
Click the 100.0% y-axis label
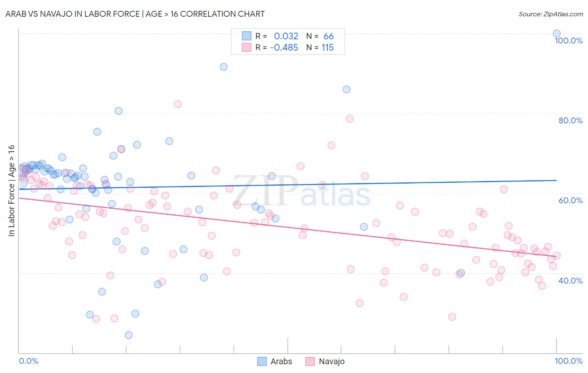569,41
